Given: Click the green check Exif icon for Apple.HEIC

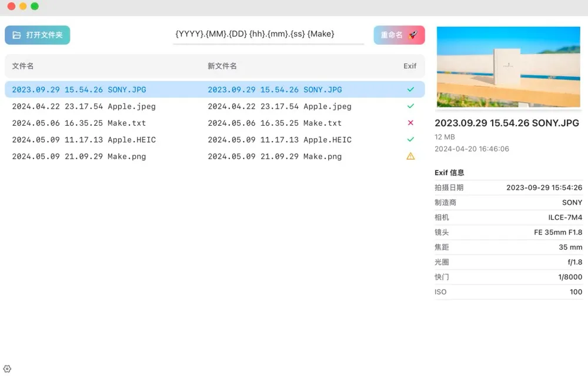Looking at the screenshot, I should [410, 140].
